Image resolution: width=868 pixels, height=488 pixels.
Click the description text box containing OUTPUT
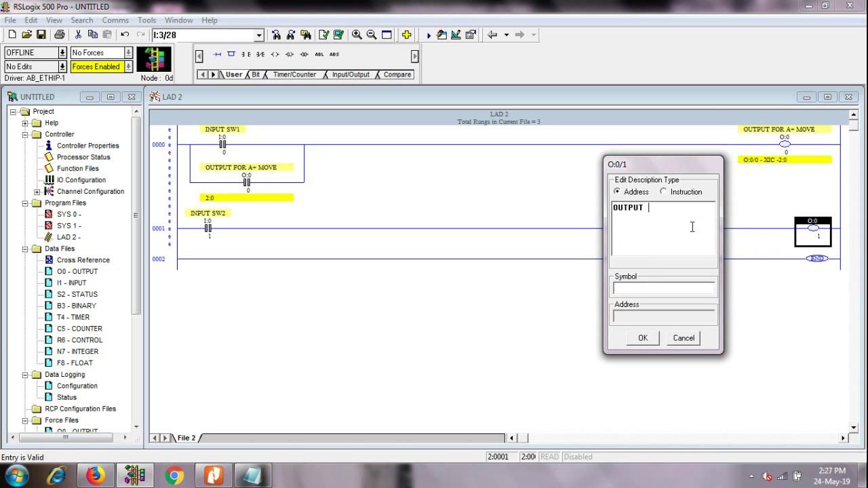pyautogui.click(x=664, y=228)
